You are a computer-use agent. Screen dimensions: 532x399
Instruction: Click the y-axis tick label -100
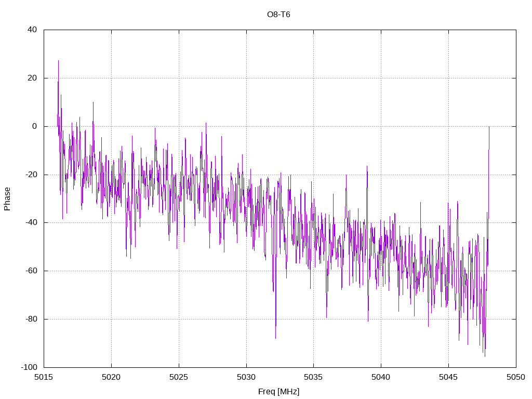point(29,367)
